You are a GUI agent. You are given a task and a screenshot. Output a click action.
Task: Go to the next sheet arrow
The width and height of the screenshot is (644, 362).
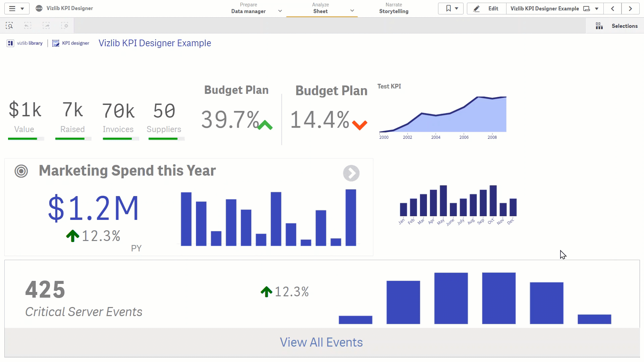point(630,9)
